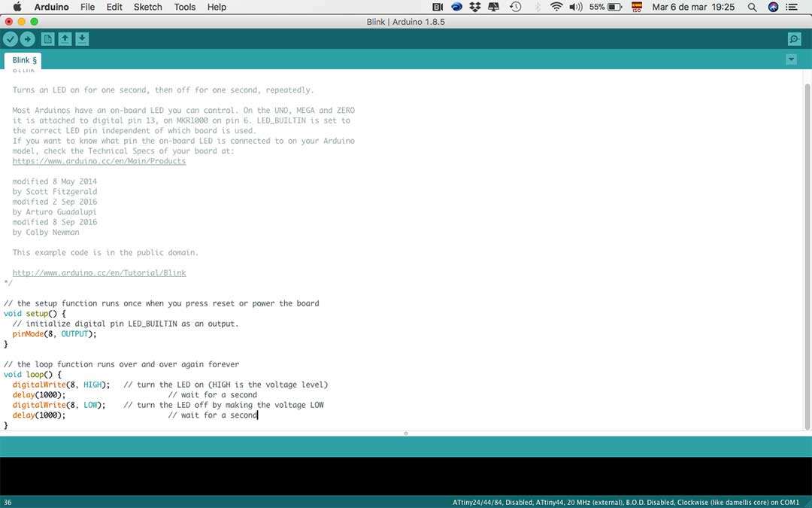This screenshot has width=812, height=508.
Task: Click the void loop() line
Action: (x=32, y=374)
